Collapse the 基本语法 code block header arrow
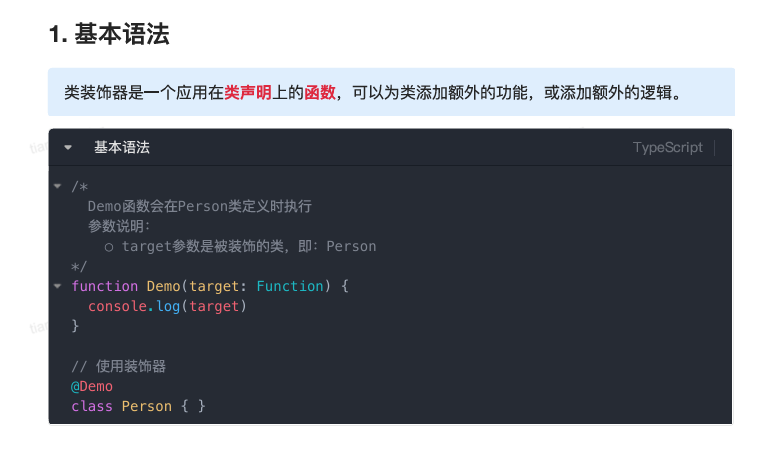This screenshot has height=466, width=774. click(68, 148)
